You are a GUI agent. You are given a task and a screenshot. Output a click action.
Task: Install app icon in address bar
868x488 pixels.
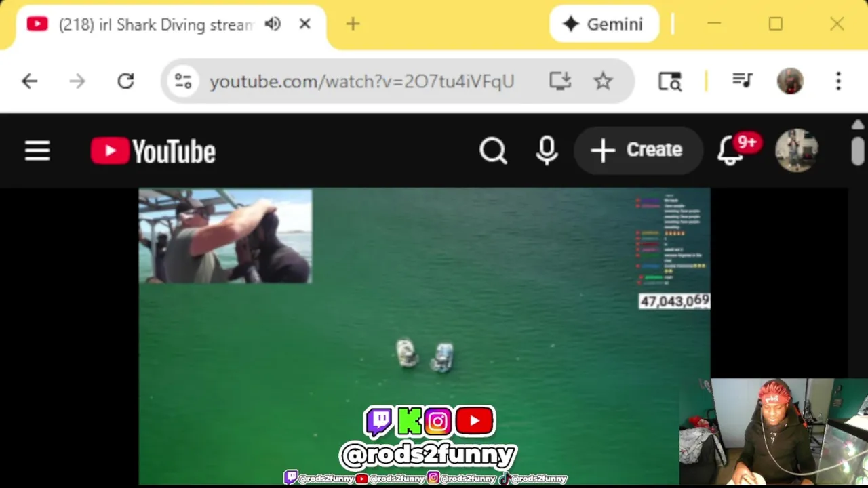(x=560, y=81)
